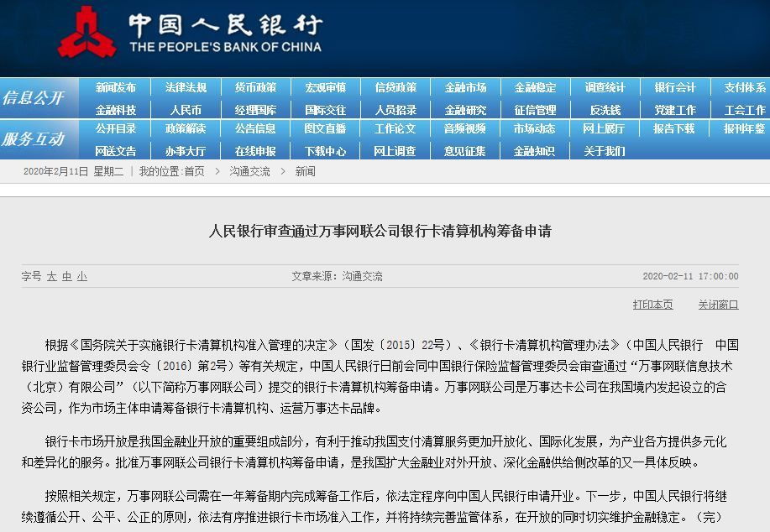This screenshot has height=532, width=770.
Task: Go to 公告信息 page
Action: (x=255, y=129)
